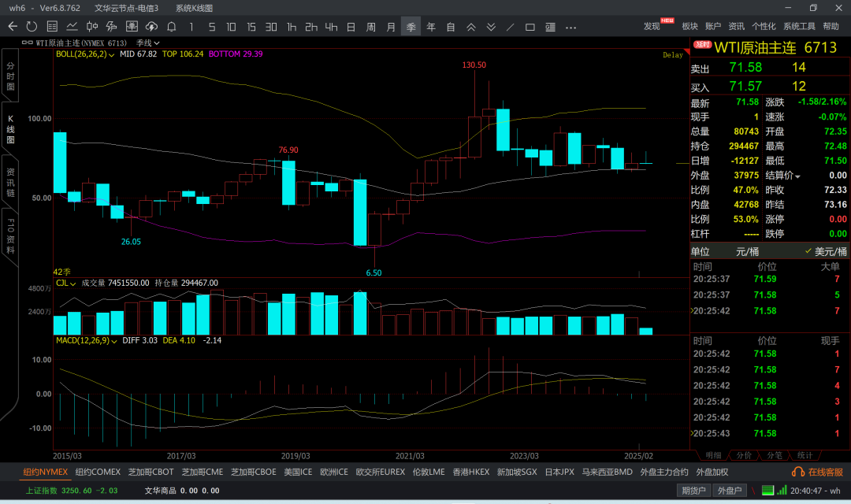851x504 pixels.
Task: Select the rectangle drawing tool icon
Action: tap(530, 27)
